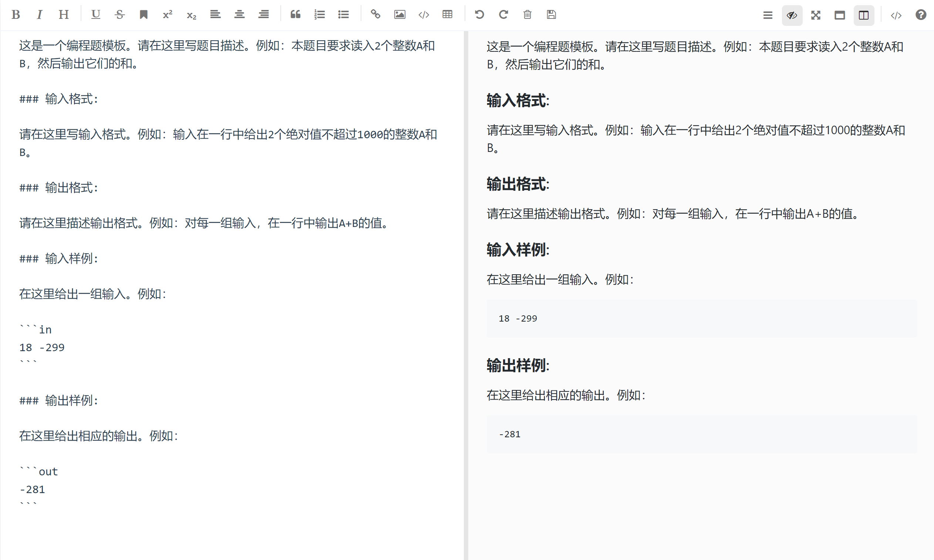
Task: Save the document
Action: [551, 15]
